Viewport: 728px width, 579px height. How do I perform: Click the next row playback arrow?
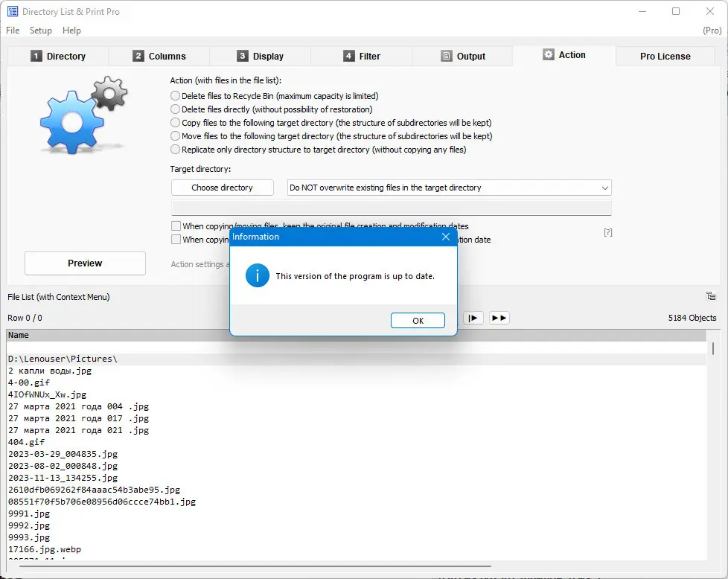click(x=473, y=318)
